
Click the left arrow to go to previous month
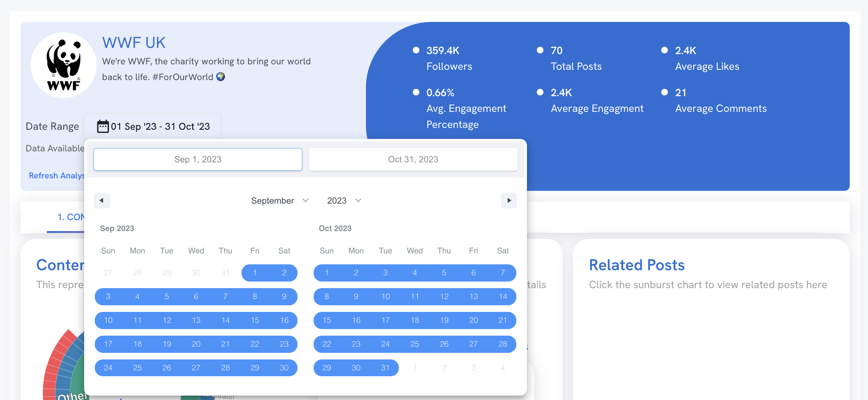(x=102, y=200)
